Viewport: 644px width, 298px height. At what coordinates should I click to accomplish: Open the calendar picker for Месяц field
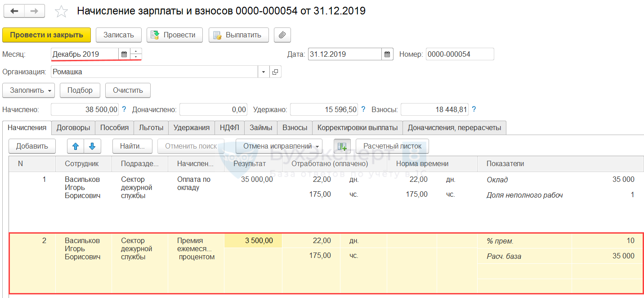tap(124, 54)
